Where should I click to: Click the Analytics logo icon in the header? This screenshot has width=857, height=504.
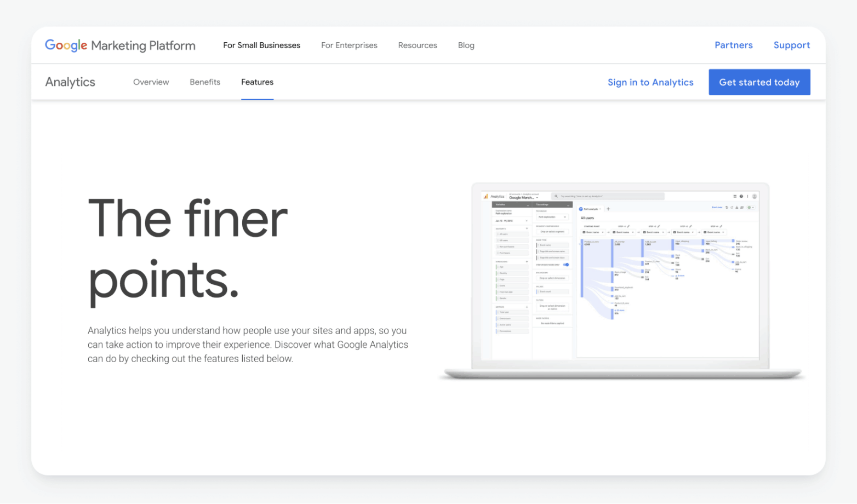pos(485,196)
